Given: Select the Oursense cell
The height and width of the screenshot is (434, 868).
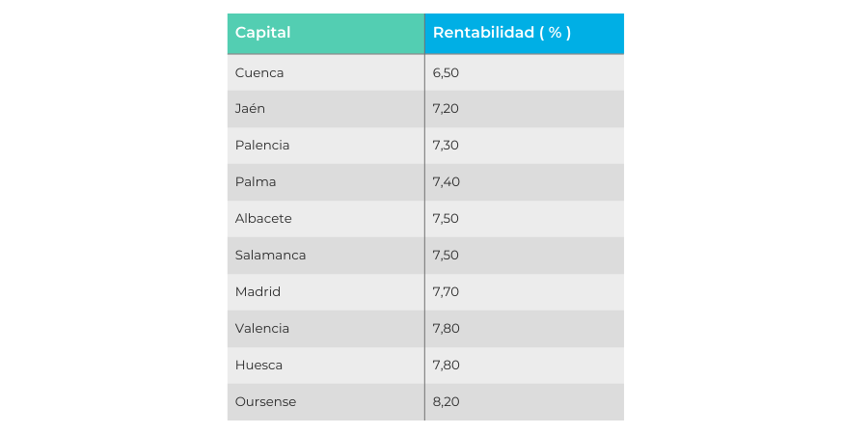Looking at the screenshot, I should 265,402.
